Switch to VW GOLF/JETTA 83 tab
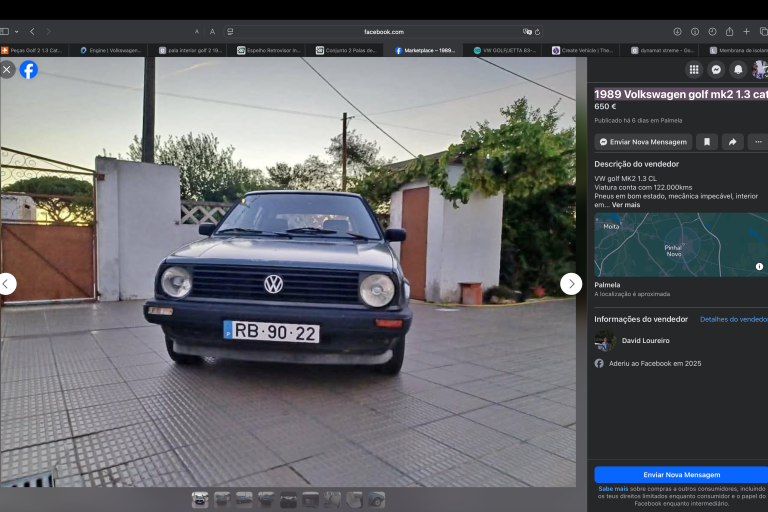The width and height of the screenshot is (768, 512). click(504, 50)
